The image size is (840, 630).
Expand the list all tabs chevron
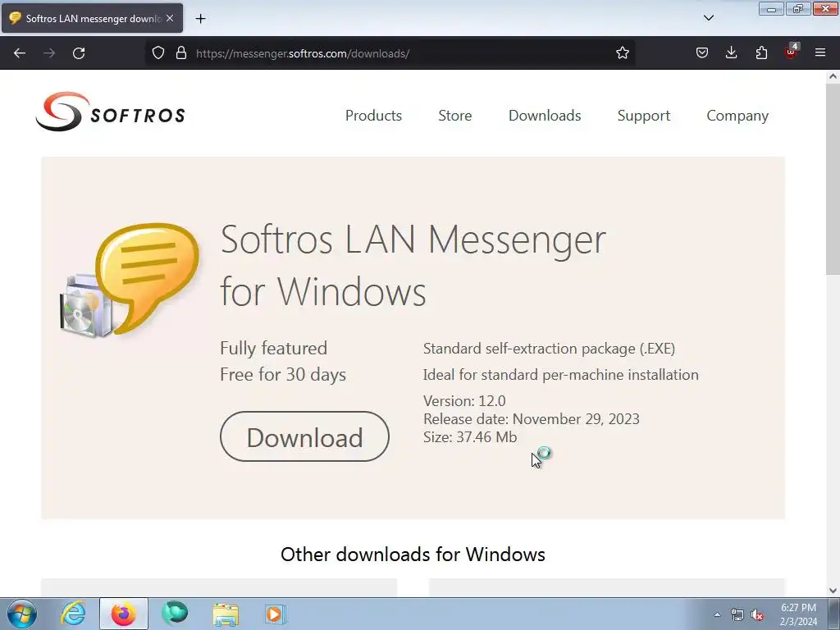708,18
